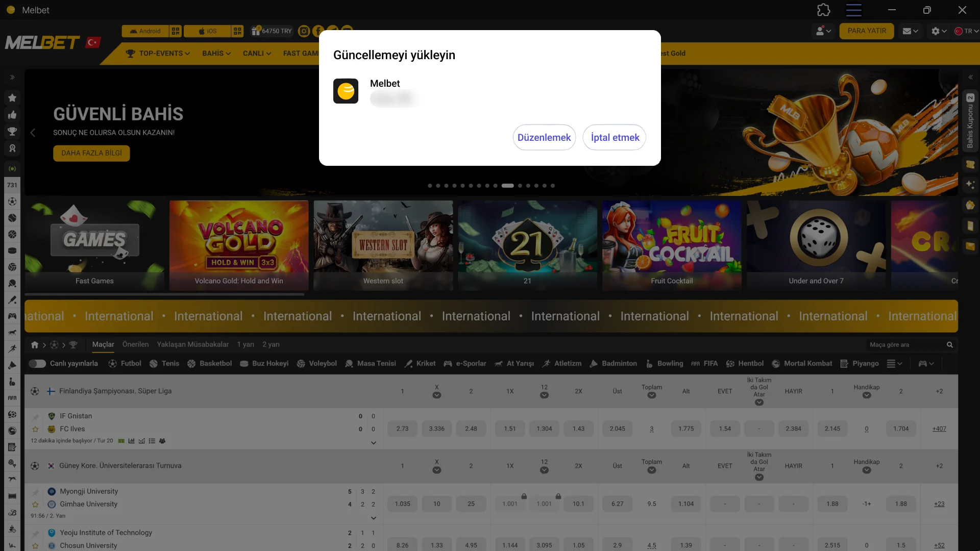980x551 pixels.
Task: Open the messages envelope dropdown
Action: [910, 31]
